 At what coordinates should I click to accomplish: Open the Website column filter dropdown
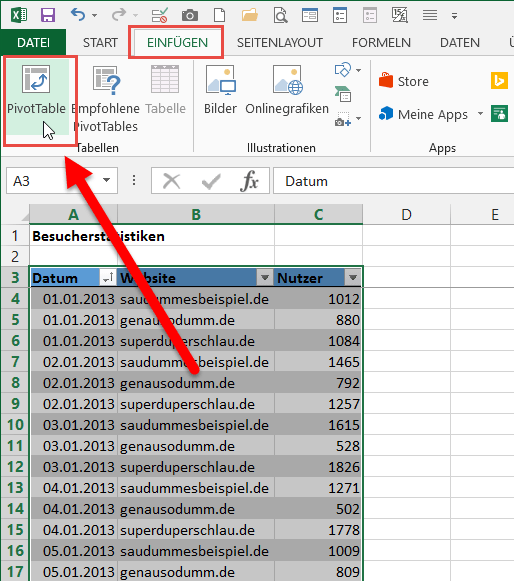[x=265, y=278]
